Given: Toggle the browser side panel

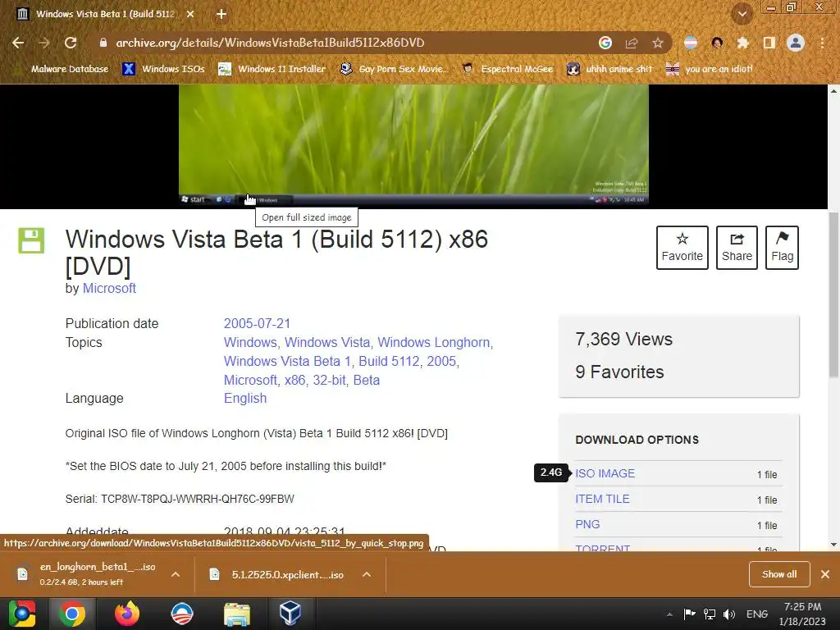Looking at the screenshot, I should (769, 43).
